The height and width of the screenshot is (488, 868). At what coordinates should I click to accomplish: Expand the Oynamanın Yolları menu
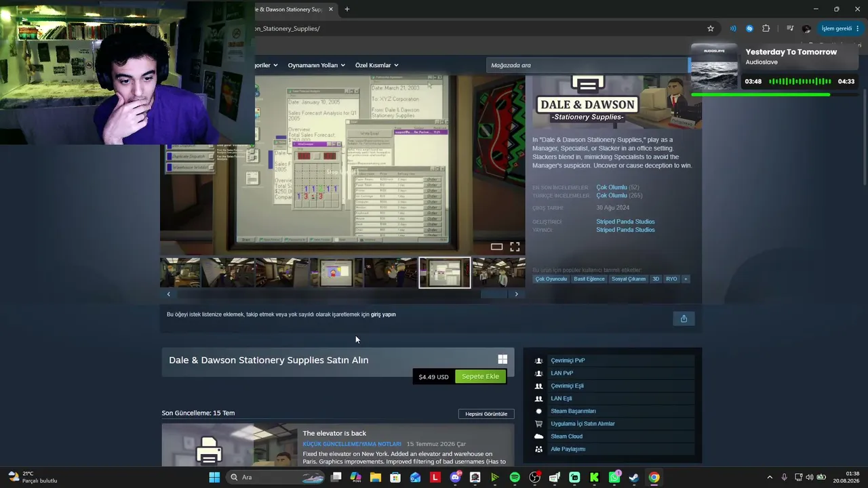coord(316,65)
